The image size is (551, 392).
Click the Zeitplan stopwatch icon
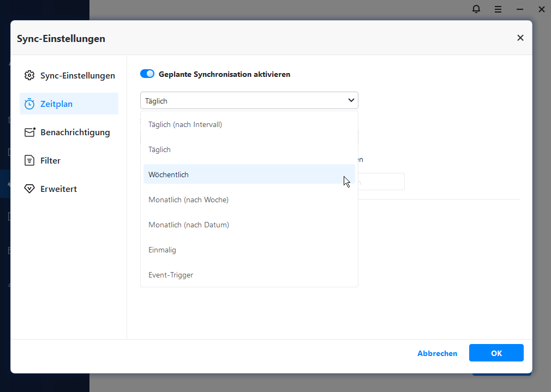click(x=29, y=104)
